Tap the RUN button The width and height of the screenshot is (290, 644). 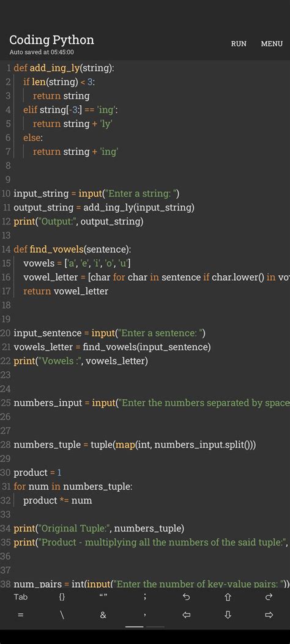point(239,43)
